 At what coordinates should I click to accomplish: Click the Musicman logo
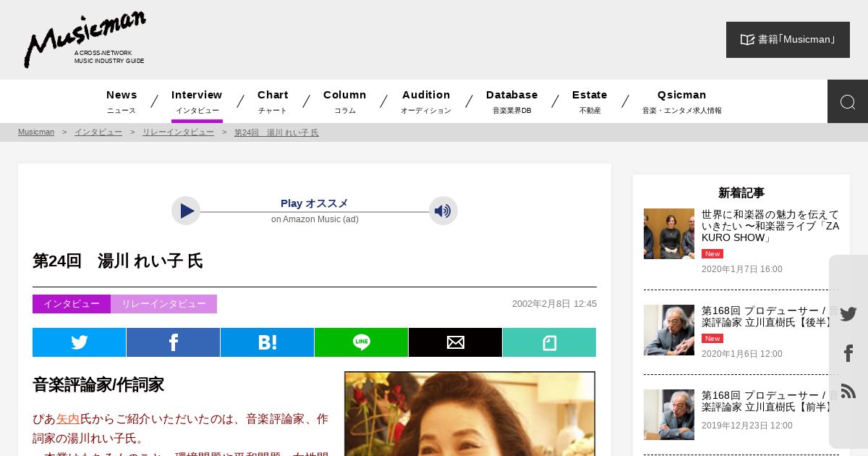click(x=85, y=39)
